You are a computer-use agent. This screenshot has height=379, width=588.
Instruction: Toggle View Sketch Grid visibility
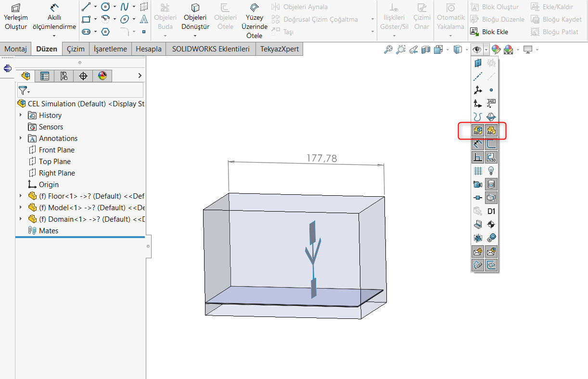click(478, 171)
